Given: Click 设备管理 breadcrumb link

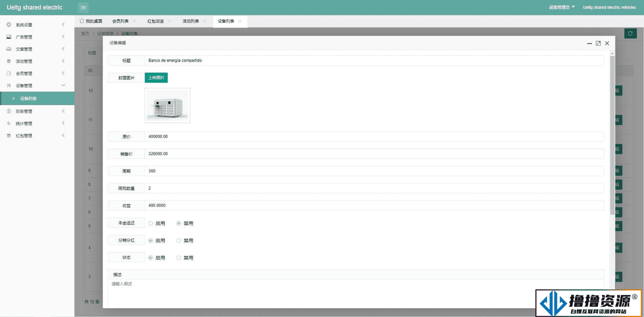Looking at the screenshot, I should (x=105, y=34).
